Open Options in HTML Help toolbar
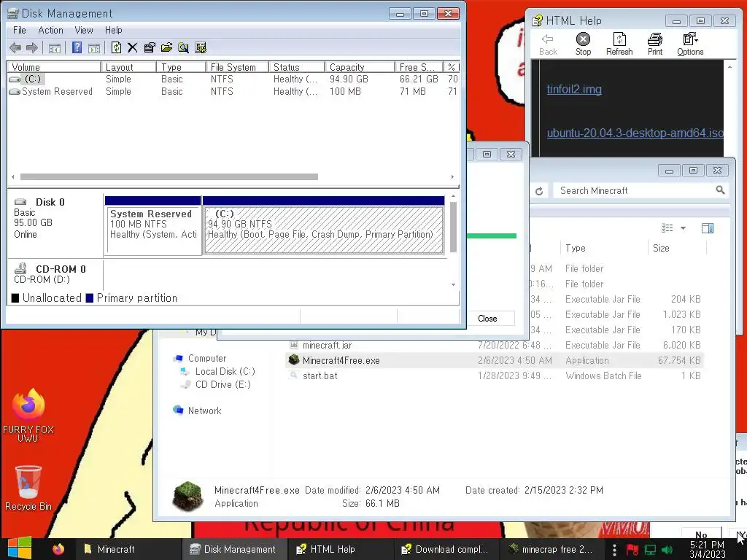The height and width of the screenshot is (560, 747). pyautogui.click(x=690, y=44)
